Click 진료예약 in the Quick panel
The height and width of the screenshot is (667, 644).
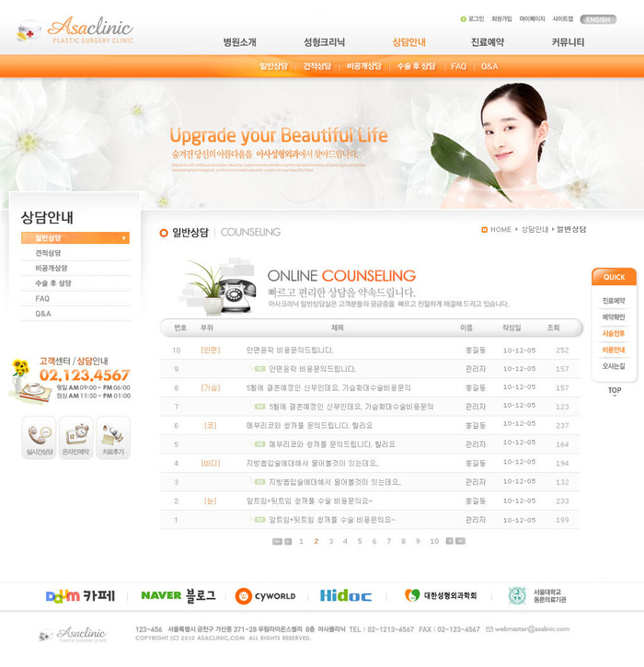(x=614, y=301)
